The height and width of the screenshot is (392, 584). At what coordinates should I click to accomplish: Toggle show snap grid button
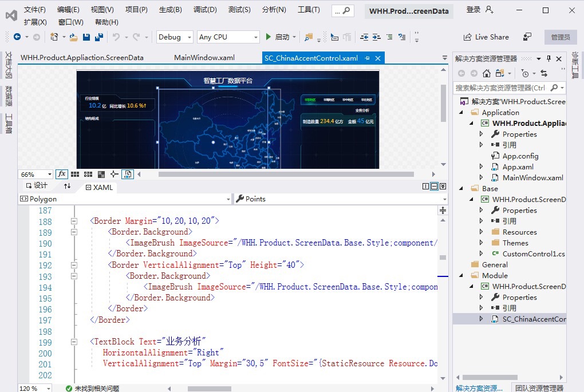click(75, 174)
